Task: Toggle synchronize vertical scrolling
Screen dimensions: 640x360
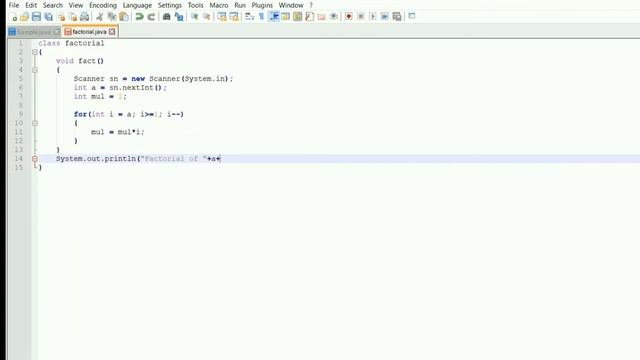Action: (222, 17)
